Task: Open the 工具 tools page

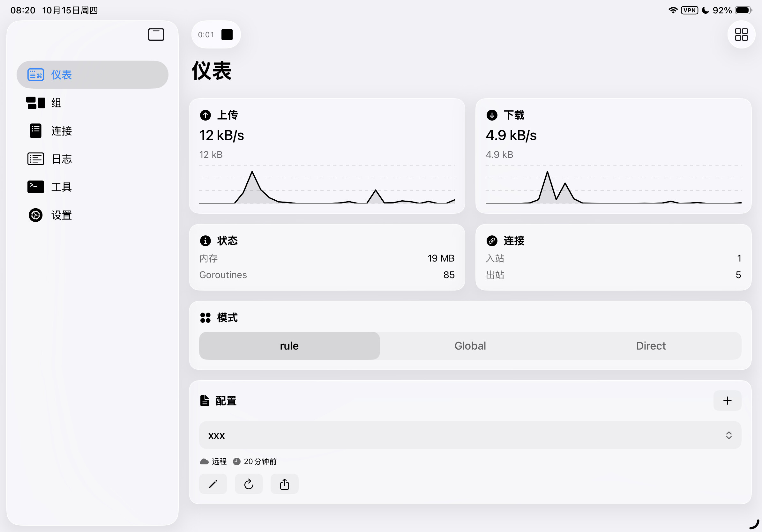Action: [92, 187]
